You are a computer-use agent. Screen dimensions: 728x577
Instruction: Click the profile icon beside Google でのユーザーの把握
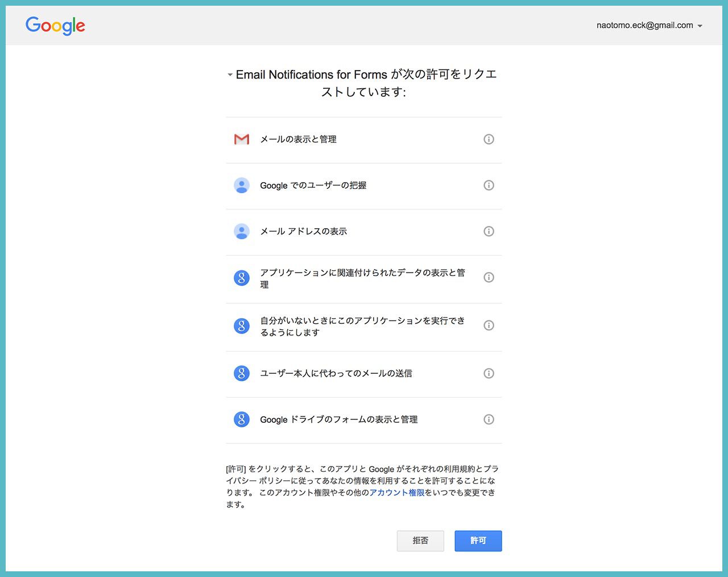(x=242, y=185)
